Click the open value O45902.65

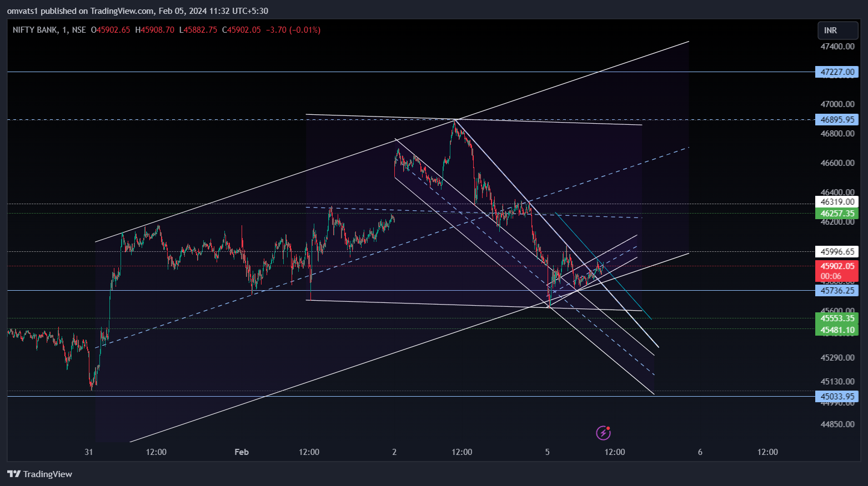pos(111,30)
